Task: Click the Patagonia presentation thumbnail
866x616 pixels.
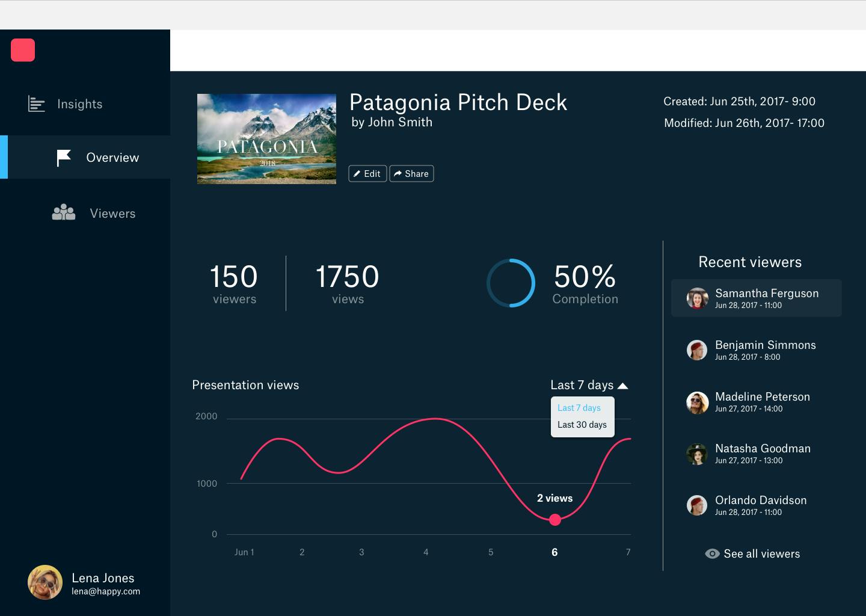Action: tap(266, 139)
